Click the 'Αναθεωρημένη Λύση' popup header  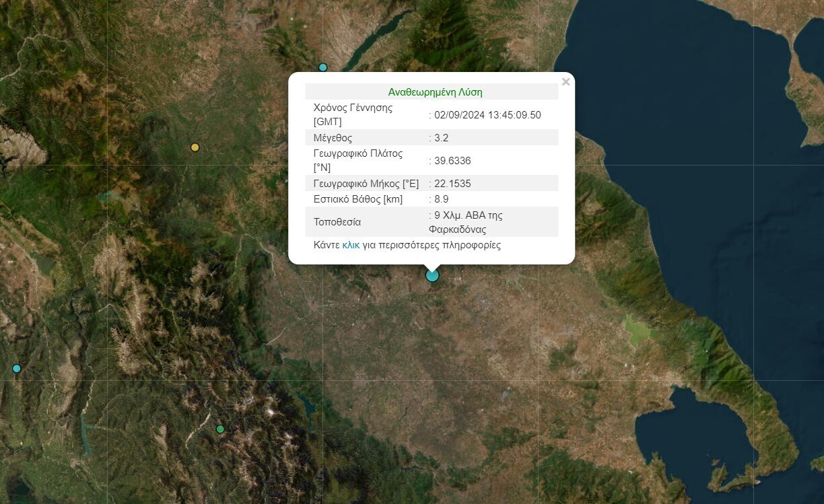(x=435, y=92)
